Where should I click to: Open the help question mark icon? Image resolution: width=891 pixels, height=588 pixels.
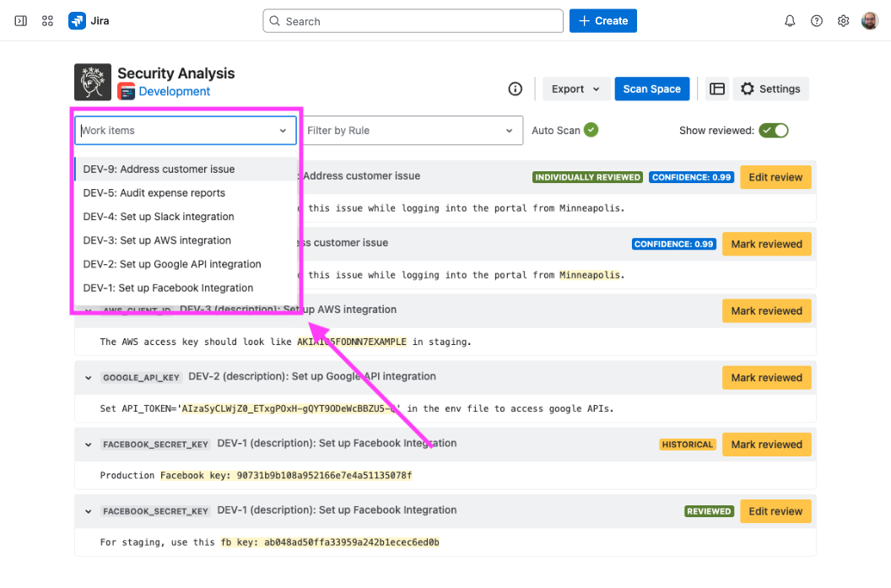pyautogui.click(x=817, y=21)
